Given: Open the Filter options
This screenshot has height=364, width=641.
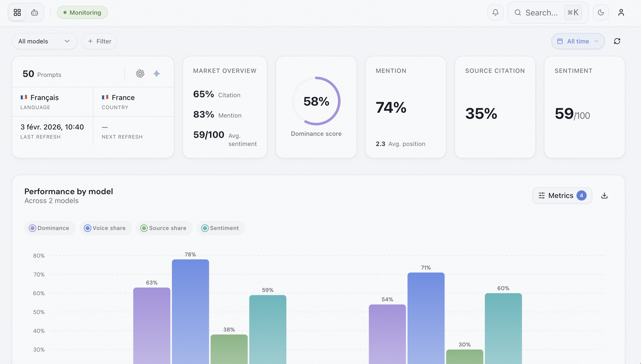Looking at the screenshot, I should tap(99, 41).
